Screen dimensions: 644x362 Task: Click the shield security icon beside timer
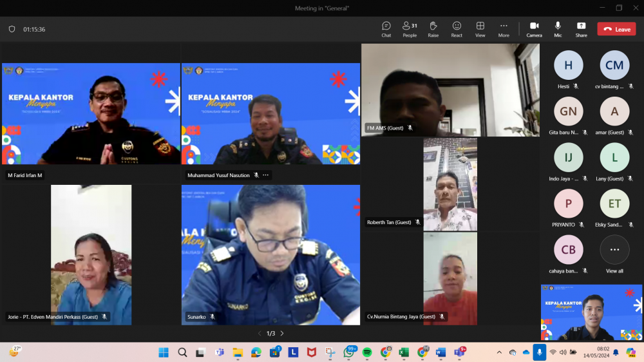(12, 29)
